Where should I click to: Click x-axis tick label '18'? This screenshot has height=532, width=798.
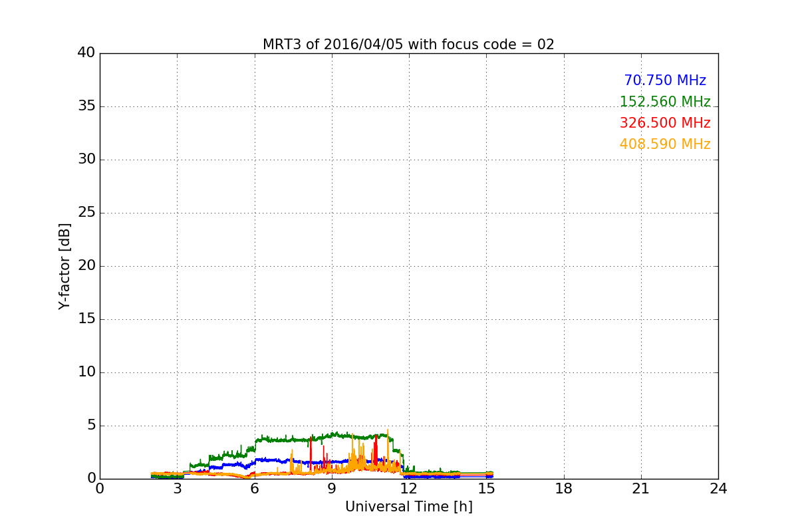pyautogui.click(x=564, y=489)
